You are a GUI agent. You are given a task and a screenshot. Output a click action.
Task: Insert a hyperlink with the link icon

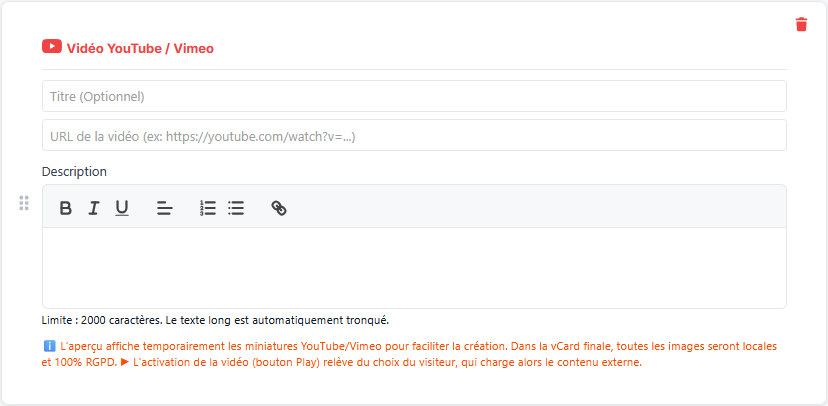click(x=279, y=208)
